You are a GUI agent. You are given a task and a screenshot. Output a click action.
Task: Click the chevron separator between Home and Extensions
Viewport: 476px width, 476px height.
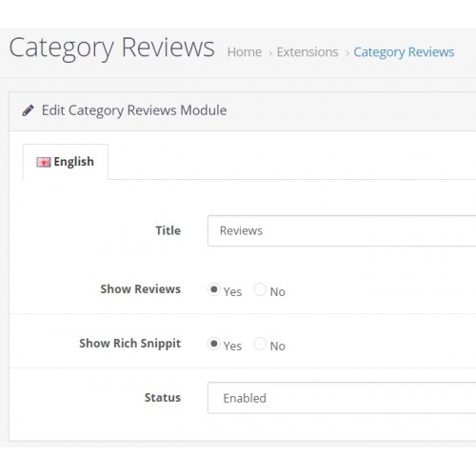click(x=270, y=53)
